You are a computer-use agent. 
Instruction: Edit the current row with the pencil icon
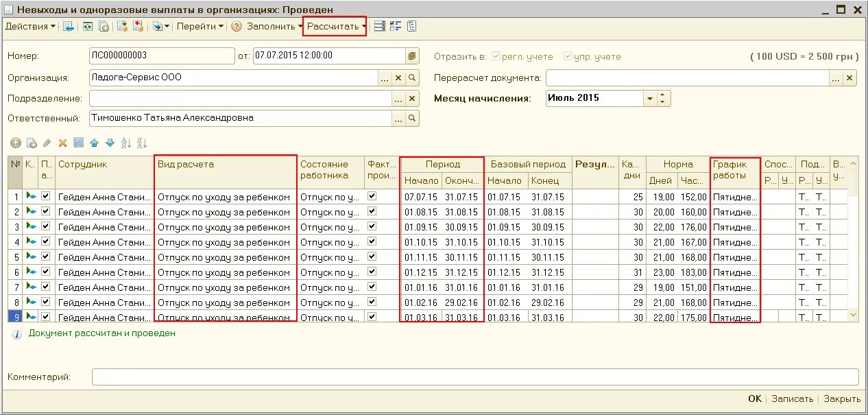tap(47, 143)
